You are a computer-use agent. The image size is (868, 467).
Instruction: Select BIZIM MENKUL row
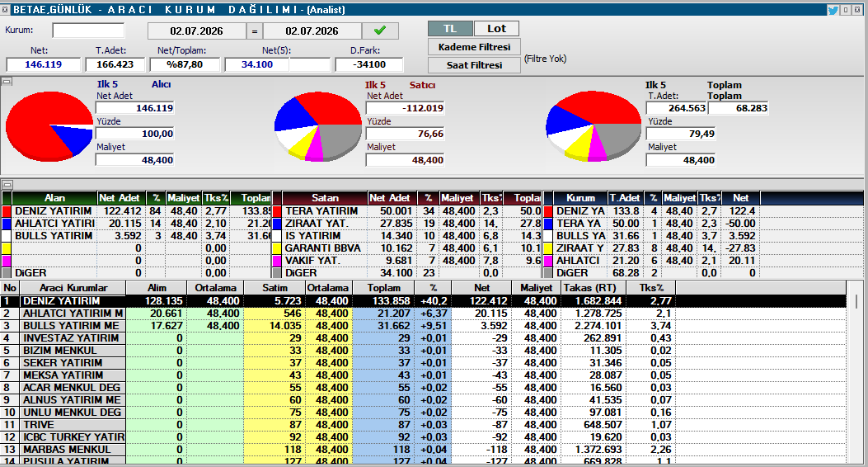coord(424,351)
